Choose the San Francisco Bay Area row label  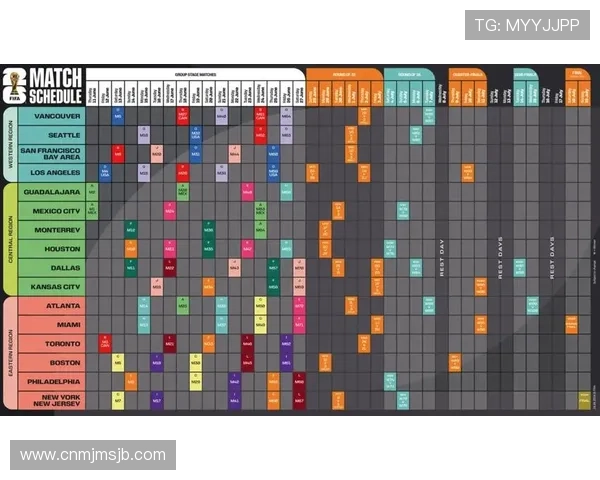click(x=50, y=154)
